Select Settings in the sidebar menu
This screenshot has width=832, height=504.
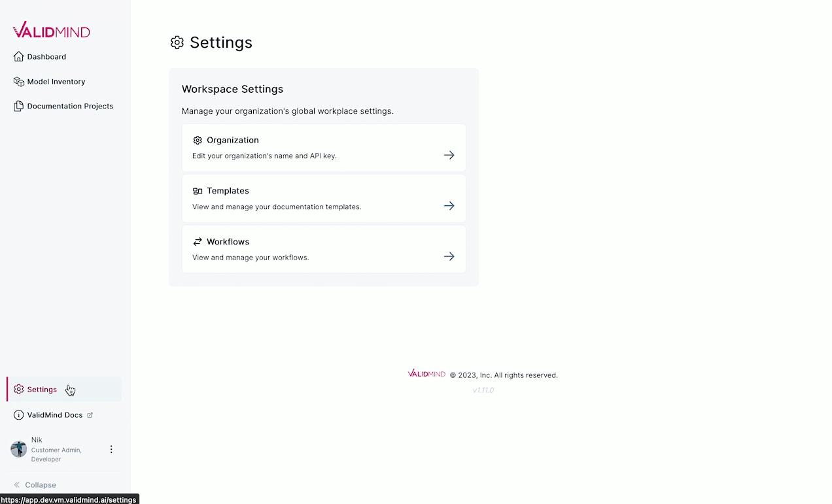coord(42,389)
